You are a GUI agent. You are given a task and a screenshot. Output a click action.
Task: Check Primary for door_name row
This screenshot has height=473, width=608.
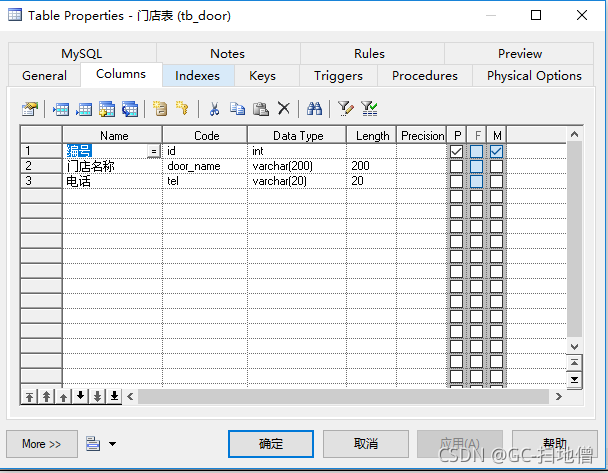(x=456, y=166)
